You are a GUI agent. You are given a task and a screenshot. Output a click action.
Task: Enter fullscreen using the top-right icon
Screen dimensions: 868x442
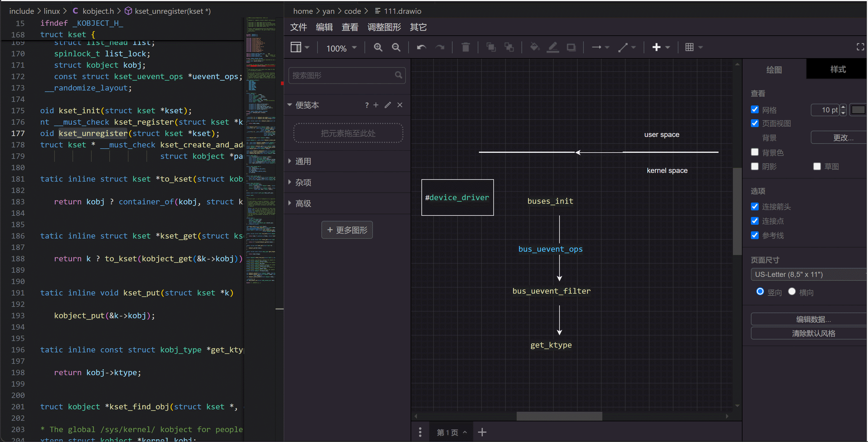pyautogui.click(x=860, y=46)
